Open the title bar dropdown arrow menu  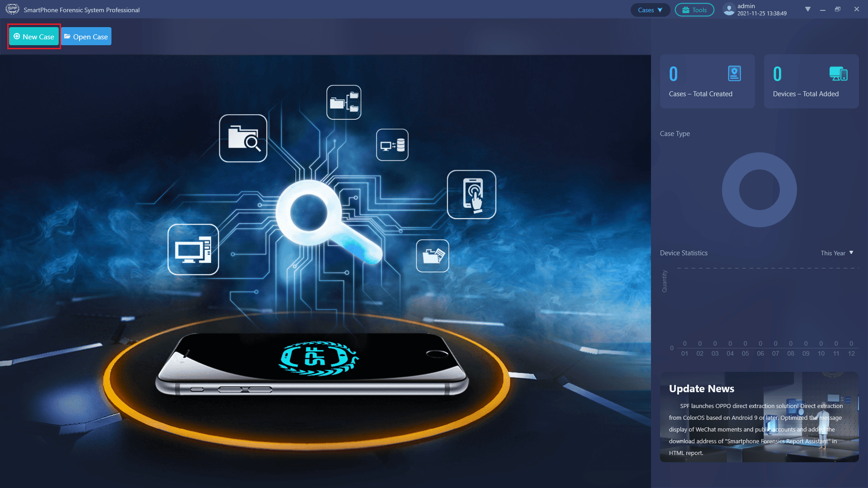[808, 9]
